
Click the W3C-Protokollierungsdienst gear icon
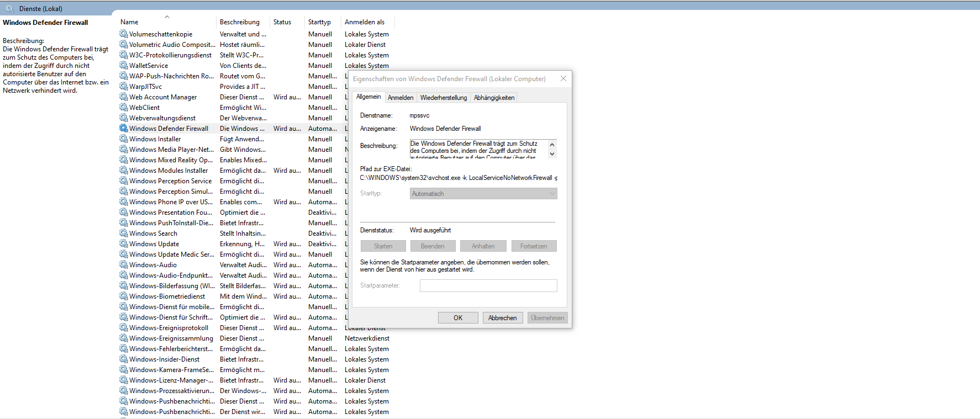point(124,55)
